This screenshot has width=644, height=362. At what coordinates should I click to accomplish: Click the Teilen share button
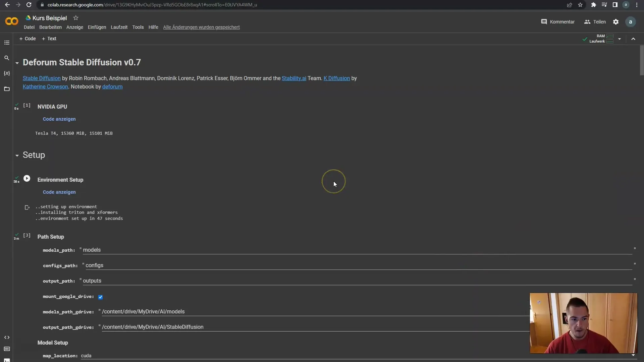click(595, 22)
